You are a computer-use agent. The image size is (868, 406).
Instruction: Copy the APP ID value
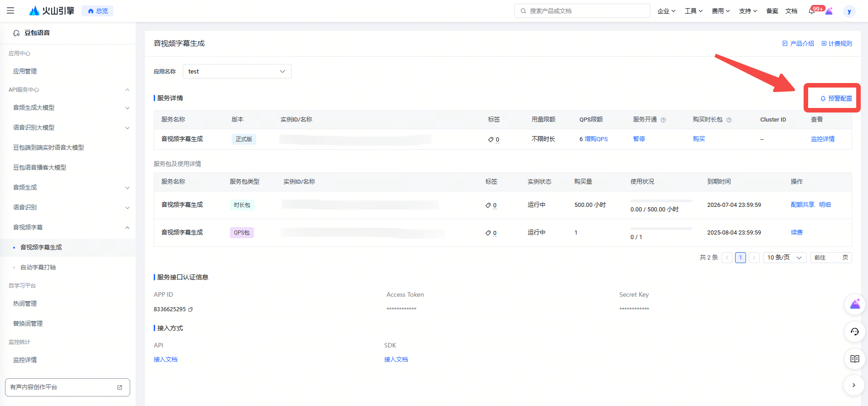190,309
